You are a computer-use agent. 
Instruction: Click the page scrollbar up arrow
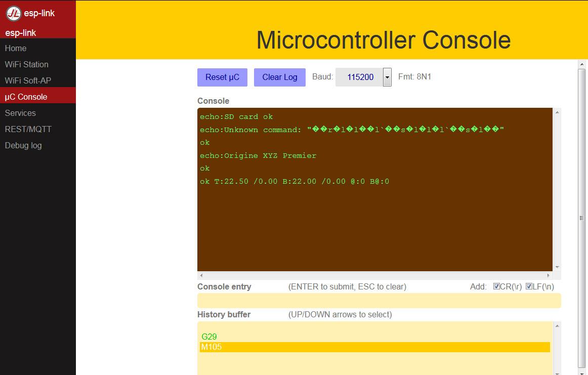pyautogui.click(x=582, y=64)
